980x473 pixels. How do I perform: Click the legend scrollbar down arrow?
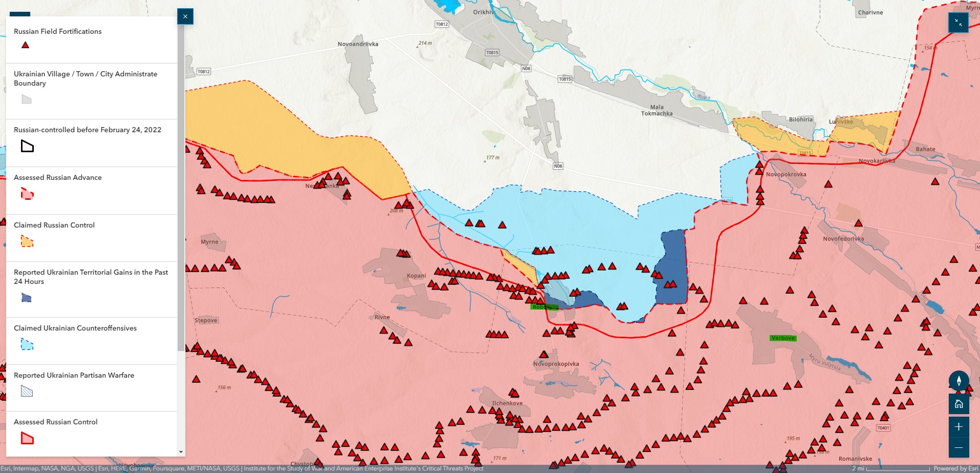181,452
